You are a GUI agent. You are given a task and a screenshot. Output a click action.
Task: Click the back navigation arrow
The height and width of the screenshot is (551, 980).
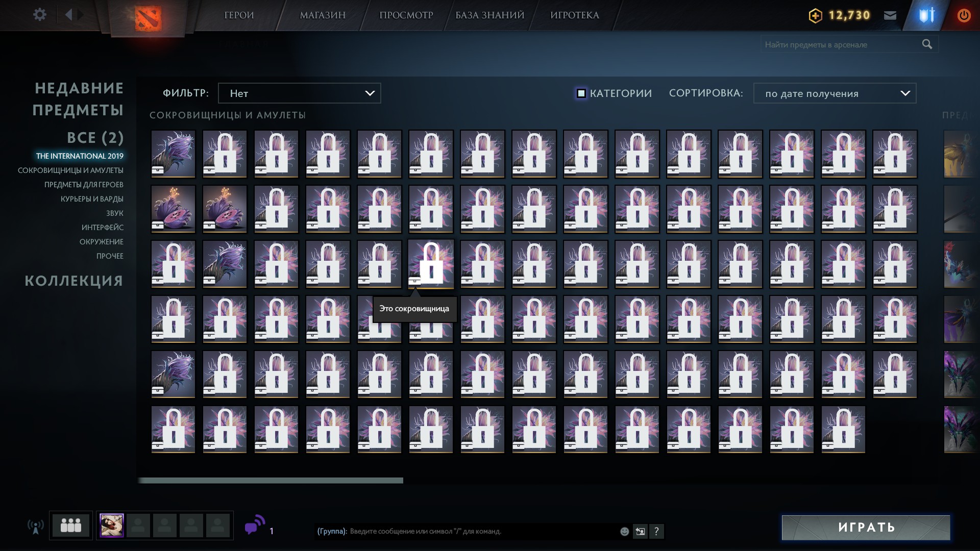pyautogui.click(x=69, y=15)
